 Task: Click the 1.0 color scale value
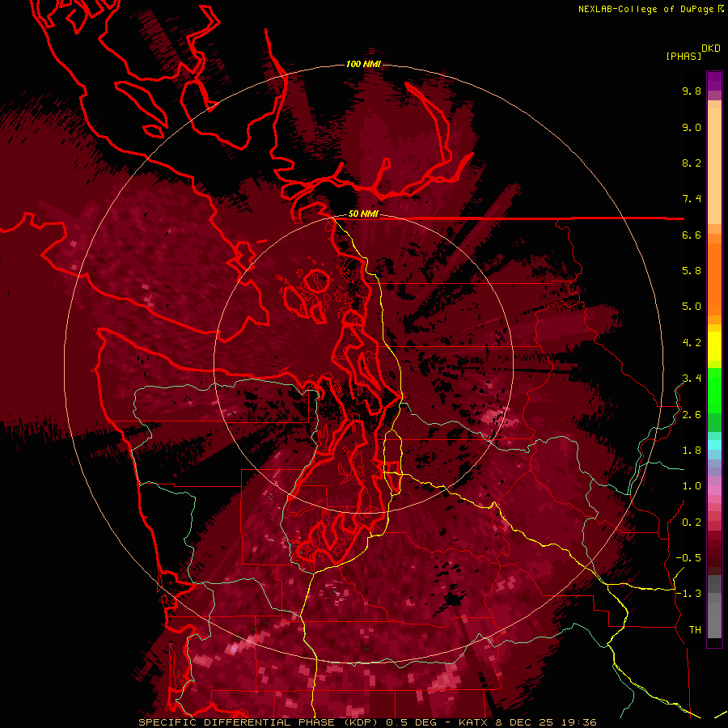click(692, 486)
